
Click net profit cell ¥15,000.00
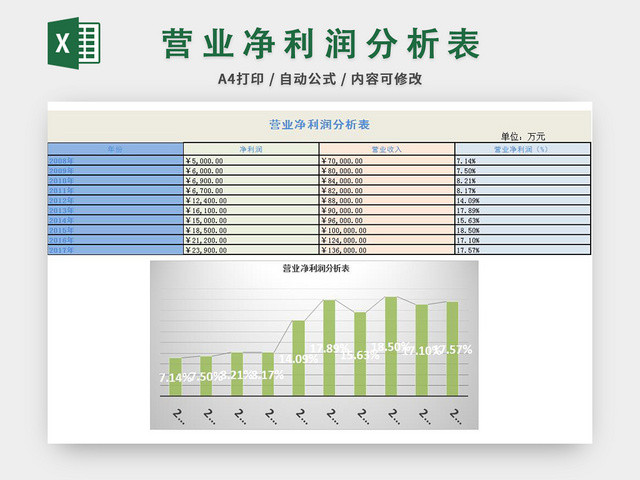(251, 220)
